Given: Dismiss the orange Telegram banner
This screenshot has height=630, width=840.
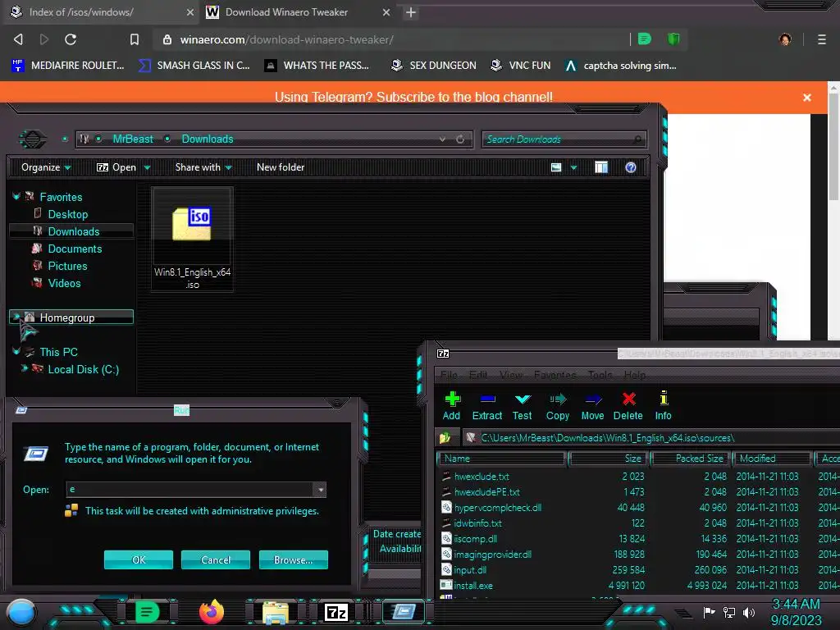Looking at the screenshot, I should point(807,98).
